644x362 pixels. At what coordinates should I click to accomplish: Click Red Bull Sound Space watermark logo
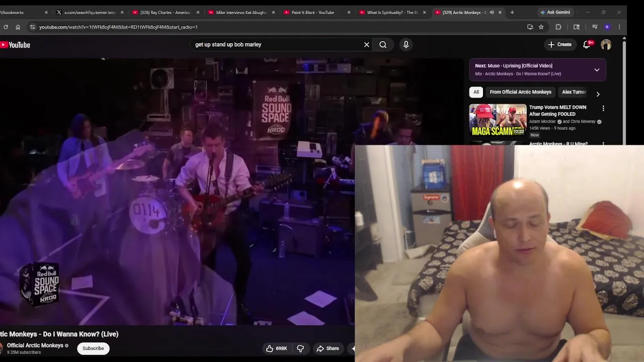[x=40, y=284]
